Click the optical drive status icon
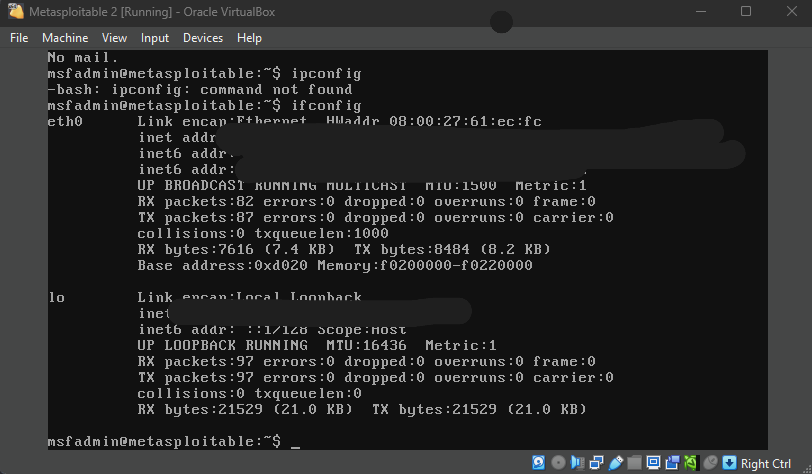 pyautogui.click(x=558, y=463)
